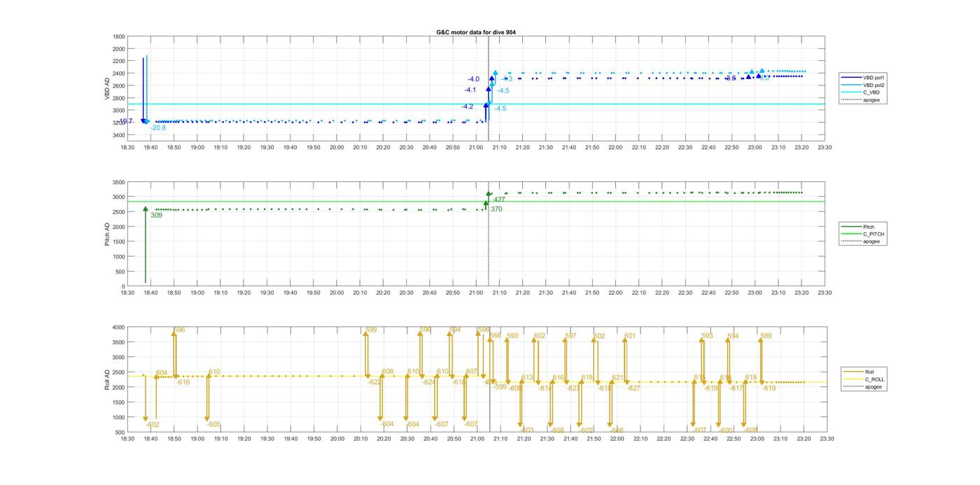Click the '21:00' x-axis tick under Pitch plot
The image size is (980, 485).
click(477, 293)
